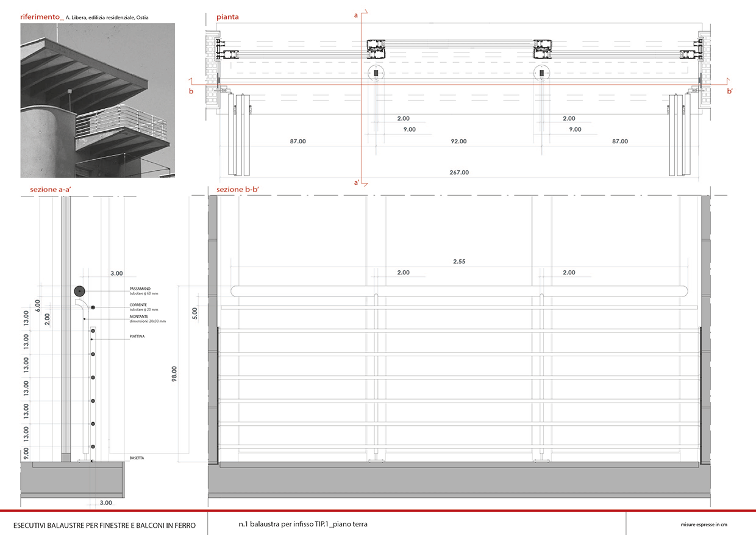This screenshot has height=535, width=756.
Task: Click the 'pianta' drawing title
Action: coord(227,17)
